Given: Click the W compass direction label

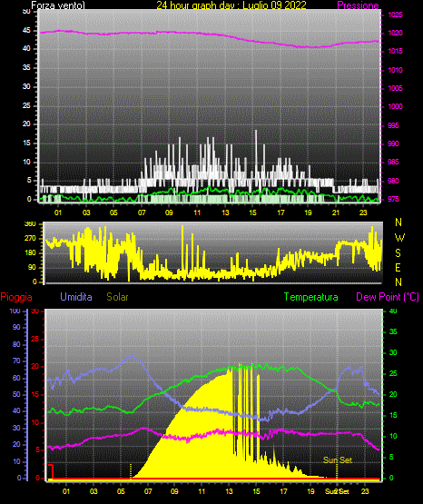Looking at the screenshot, I should coord(399,238).
